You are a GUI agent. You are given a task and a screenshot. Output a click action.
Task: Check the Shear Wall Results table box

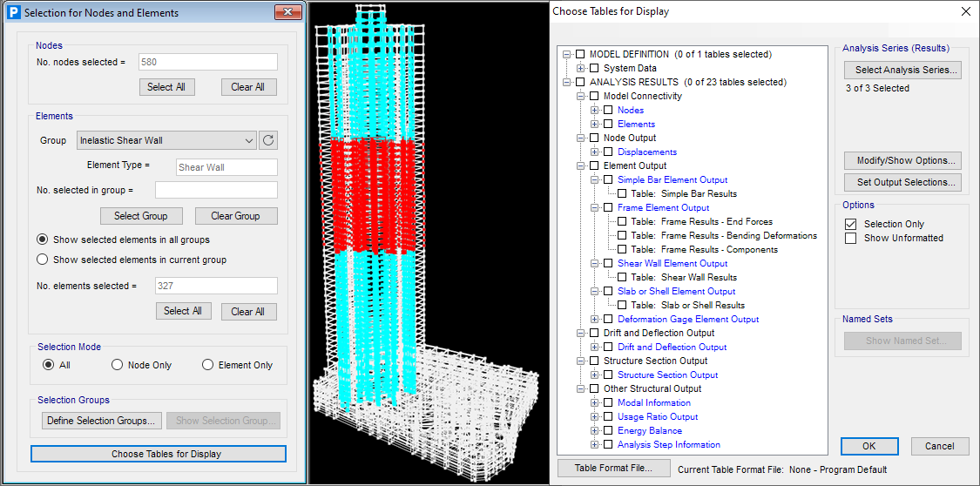(622, 277)
